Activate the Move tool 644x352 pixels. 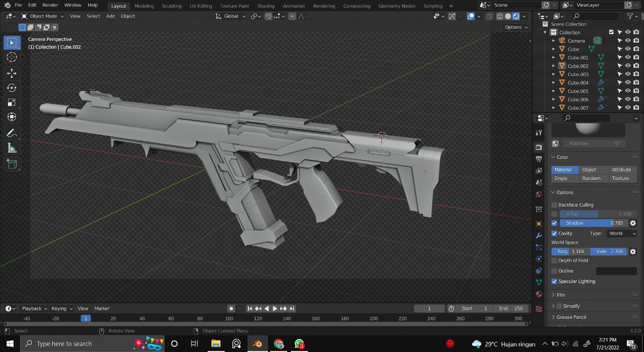point(12,73)
